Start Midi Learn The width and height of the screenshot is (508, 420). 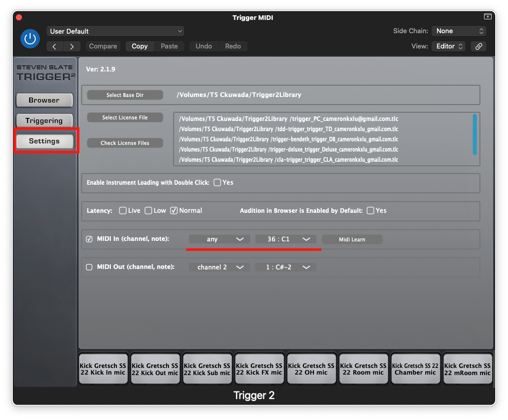click(352, 239)
